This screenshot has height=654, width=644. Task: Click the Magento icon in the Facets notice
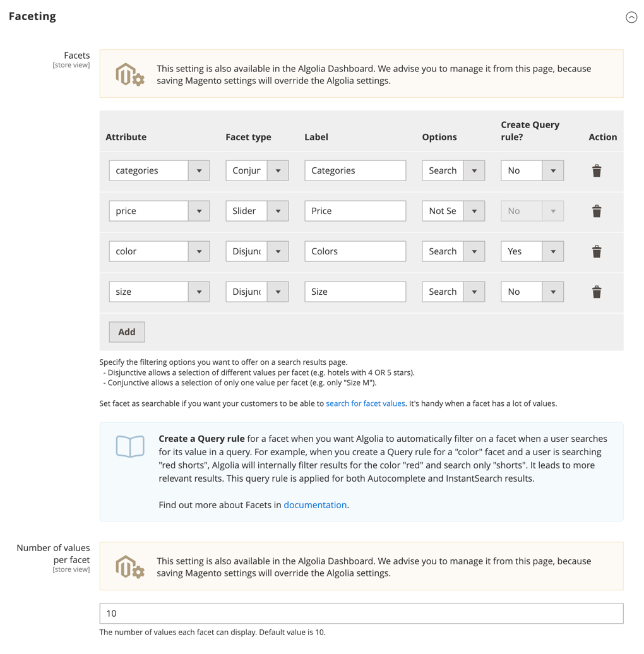pos(129,73)
